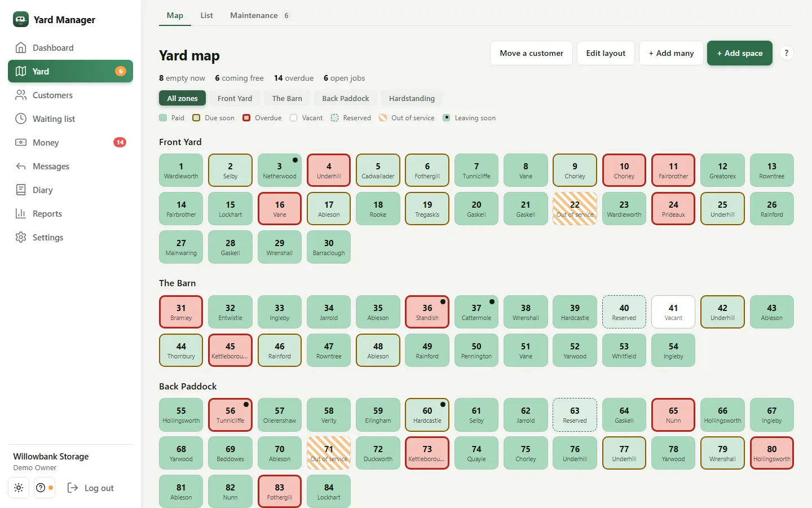
Task: Open overdue space 4 Underhill
Action: (329, 170)
